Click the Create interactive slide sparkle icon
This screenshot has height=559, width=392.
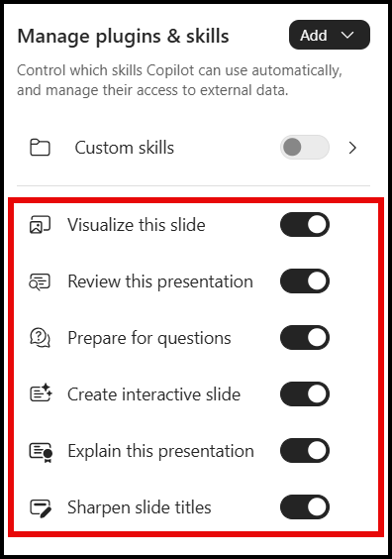click(41, 392)
